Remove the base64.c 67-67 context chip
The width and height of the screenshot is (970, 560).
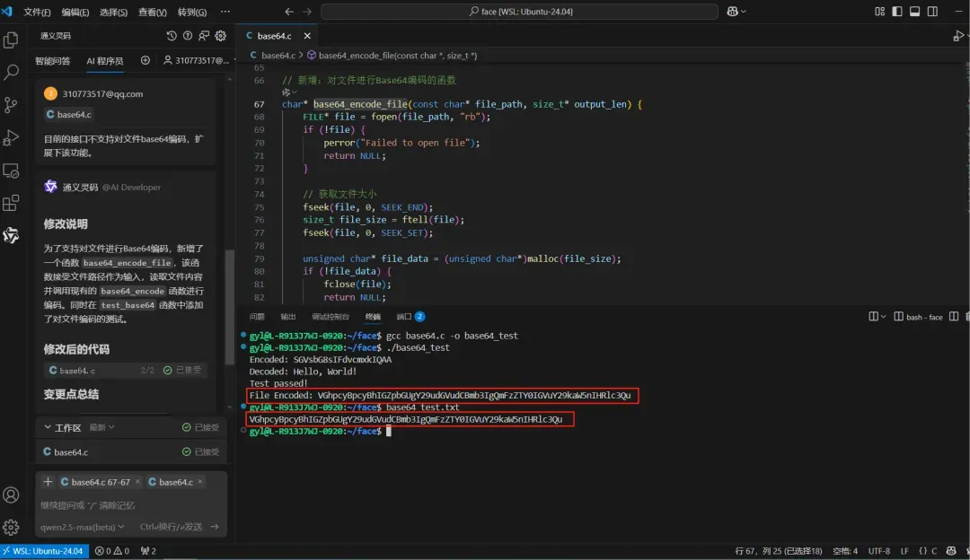[137, 482]
